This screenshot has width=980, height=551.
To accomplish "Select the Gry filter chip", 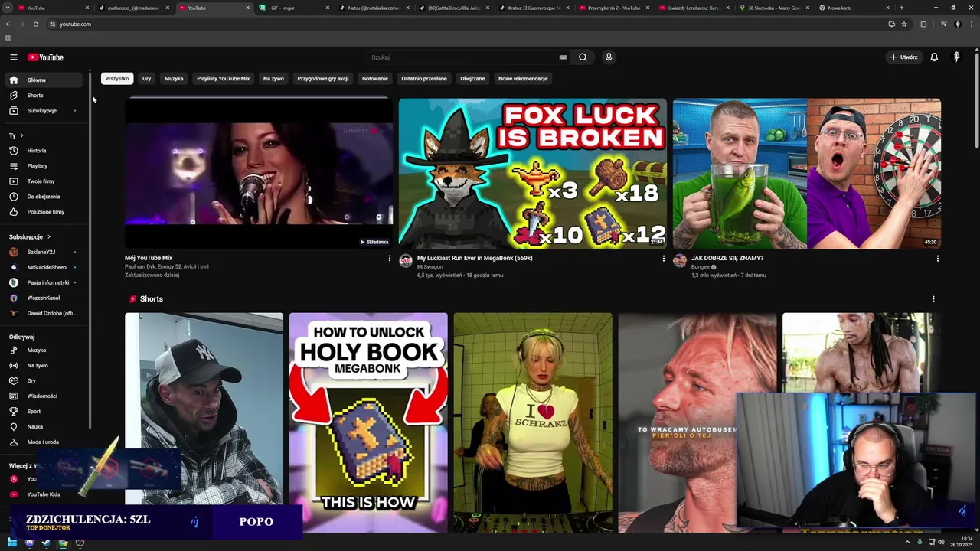I will (x=146, y=79).
